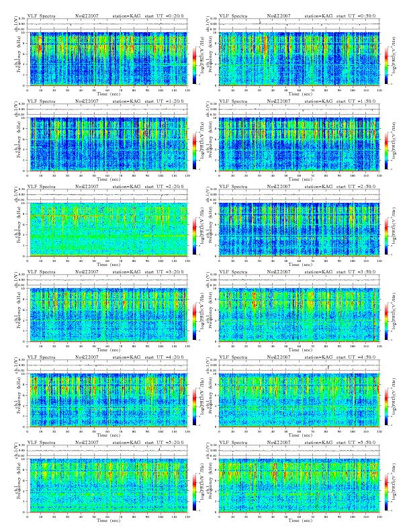Image resolution: width=411 pixels, height=532 pixels.
Task: Pick the spectrogram starting UT 3:20:0
Action: 107,315
